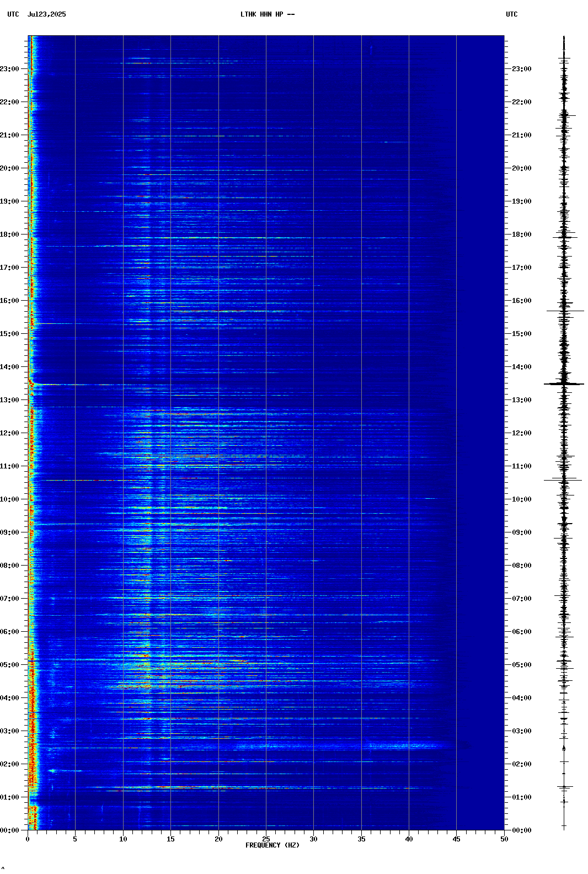Click '04:00' on the right time axis
Viewport: 588px width, 874px height.
[522, 698]
